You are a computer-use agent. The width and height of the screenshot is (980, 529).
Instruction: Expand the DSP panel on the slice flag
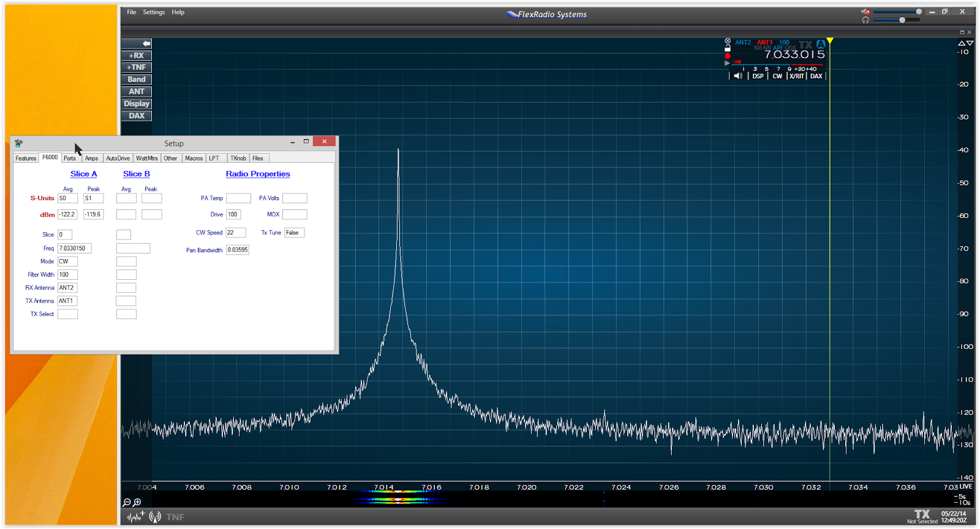coord(758,76)
